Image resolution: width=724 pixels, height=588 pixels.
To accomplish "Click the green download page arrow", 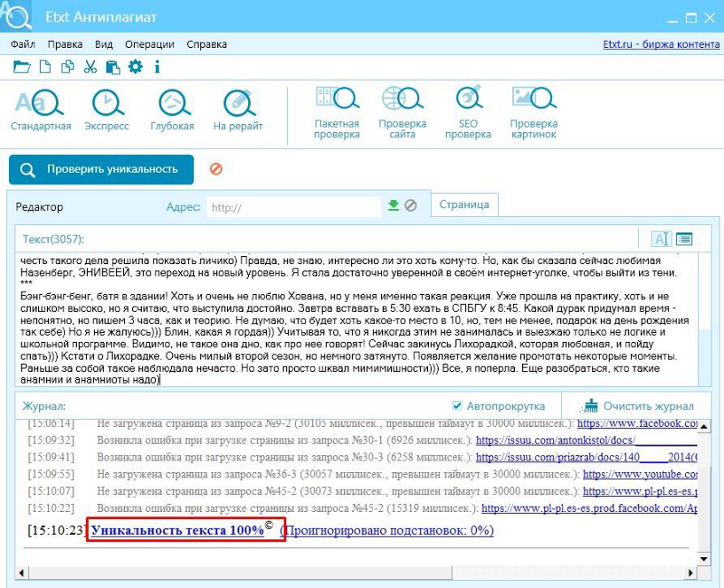I will pos(394,205).
